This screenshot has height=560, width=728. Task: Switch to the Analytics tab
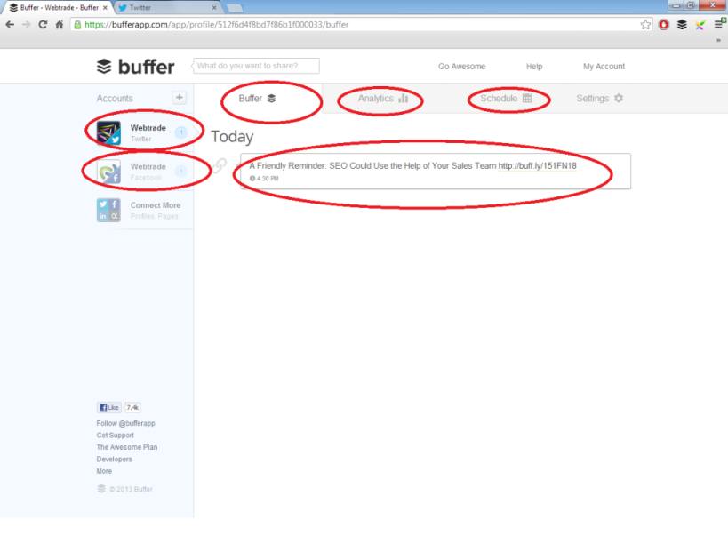(382, 99)
